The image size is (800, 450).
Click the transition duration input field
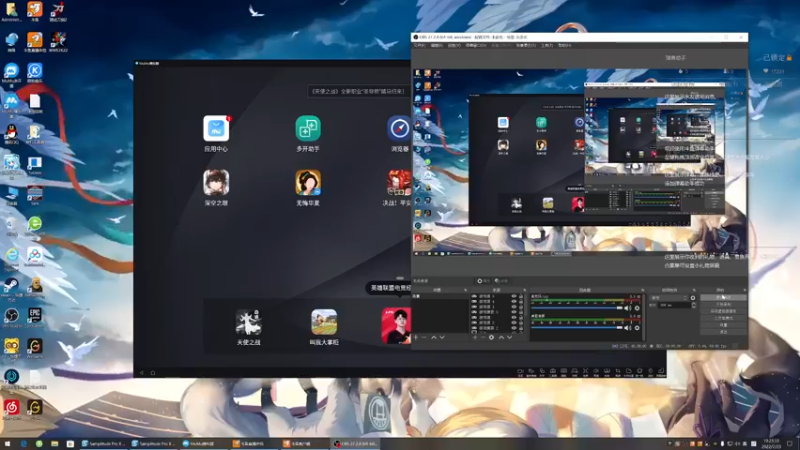[x=674, y=305]
